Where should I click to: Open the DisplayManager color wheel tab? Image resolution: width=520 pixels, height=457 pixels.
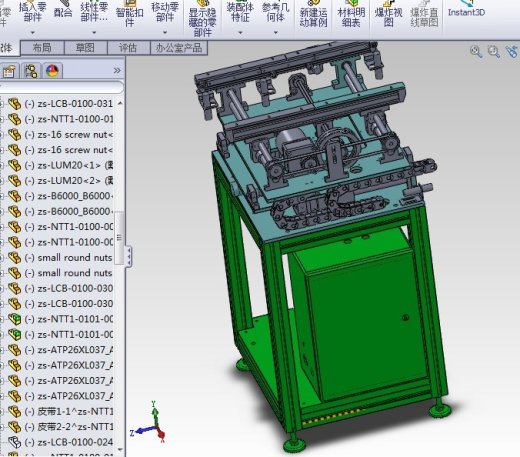pyautogui.click(x=52, y=71)
